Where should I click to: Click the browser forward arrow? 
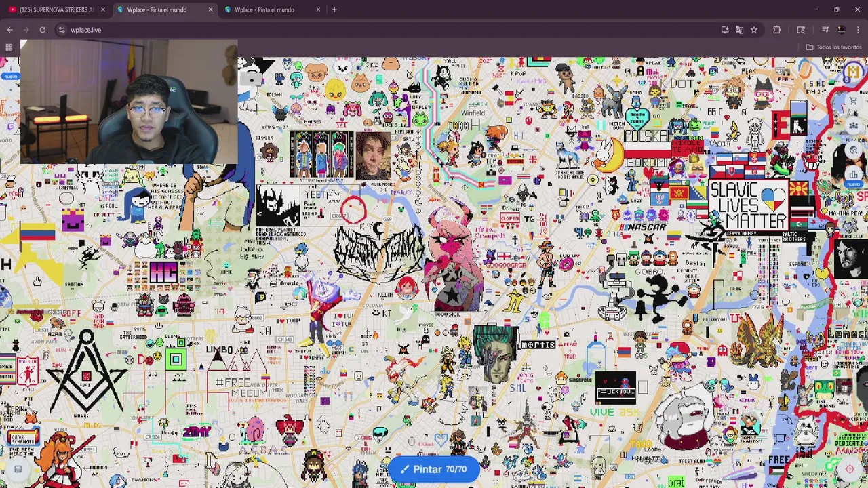(x=26, y=30)
